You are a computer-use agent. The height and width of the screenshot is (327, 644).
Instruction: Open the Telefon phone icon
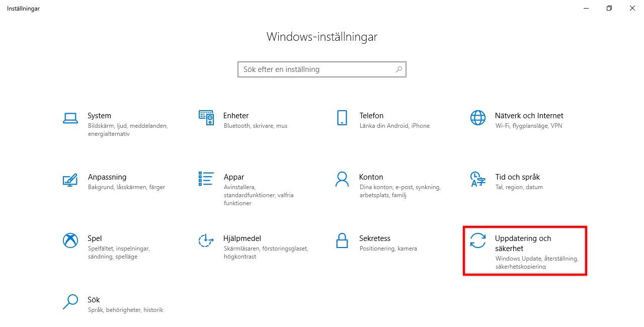point(342,118)
